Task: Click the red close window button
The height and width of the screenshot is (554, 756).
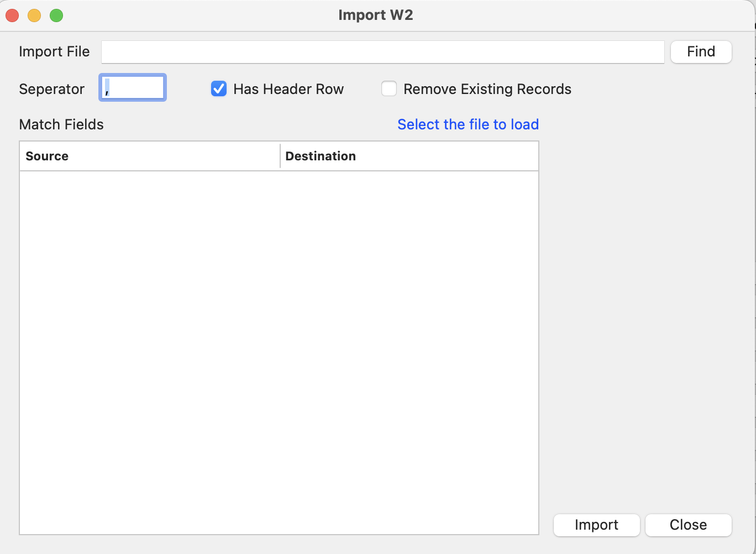Action: 12,15
